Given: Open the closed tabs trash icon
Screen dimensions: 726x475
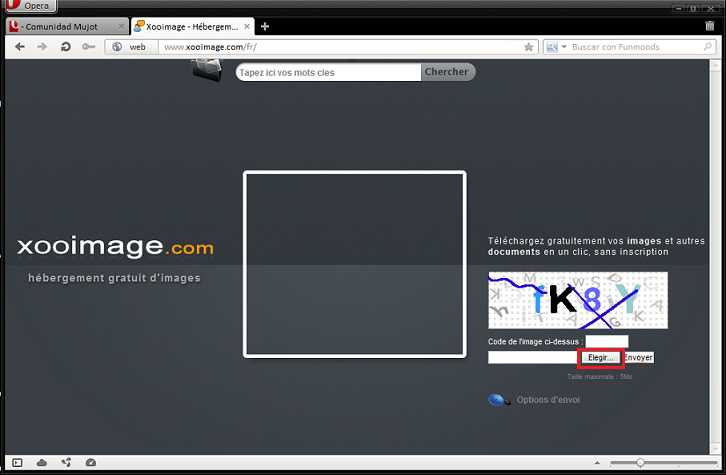Looking at the screenshot, I should click(x=710, y=26).
